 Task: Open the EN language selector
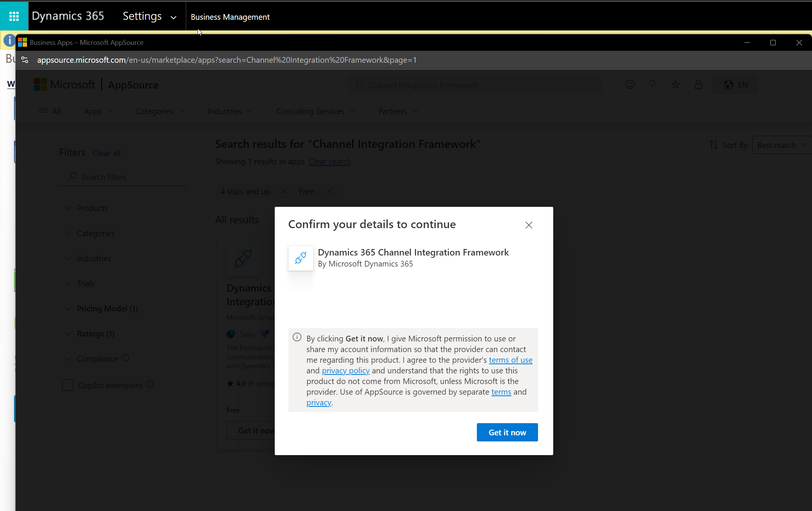click(x=735, y=85)
